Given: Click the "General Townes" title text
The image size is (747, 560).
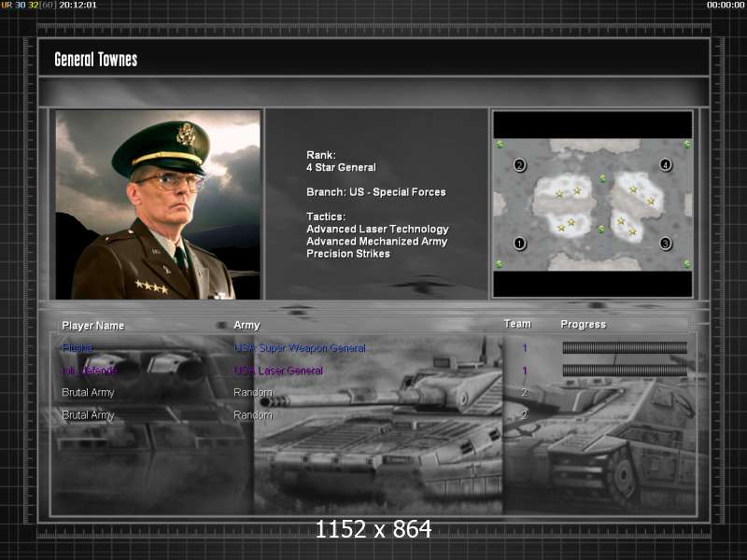Looking at the screenshot, I should point(96,60).
